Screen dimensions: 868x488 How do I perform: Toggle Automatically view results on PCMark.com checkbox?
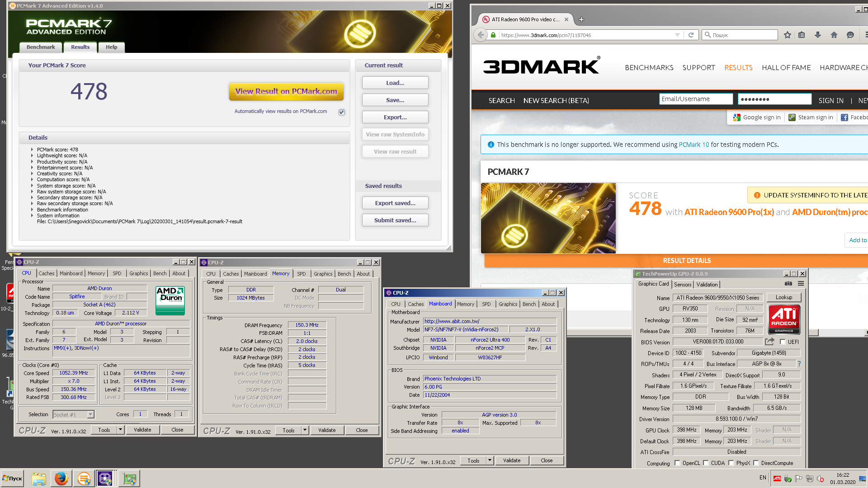342,112
